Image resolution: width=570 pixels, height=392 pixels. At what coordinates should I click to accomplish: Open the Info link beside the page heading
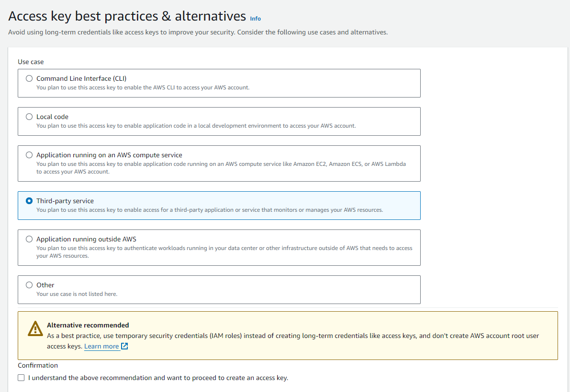(256, 19)
